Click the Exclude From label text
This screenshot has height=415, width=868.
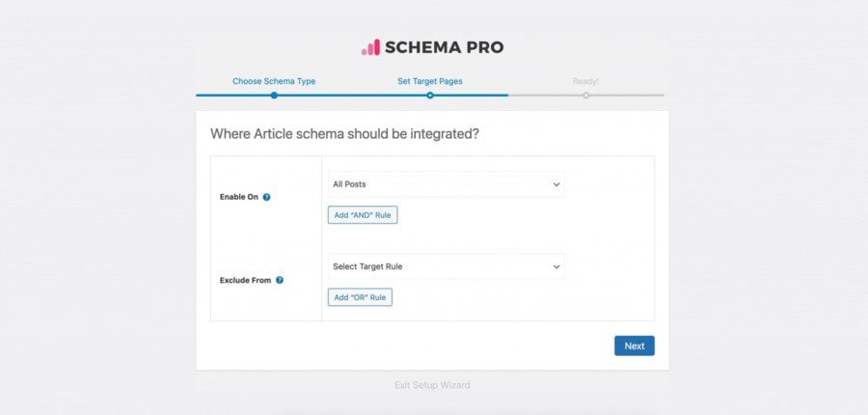click(x=245, y=280)
